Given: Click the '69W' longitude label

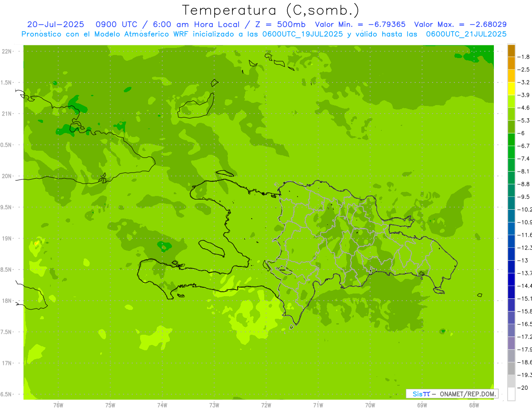Looking at the screenshot, I should pyautogui.click(x=422, y=405).
